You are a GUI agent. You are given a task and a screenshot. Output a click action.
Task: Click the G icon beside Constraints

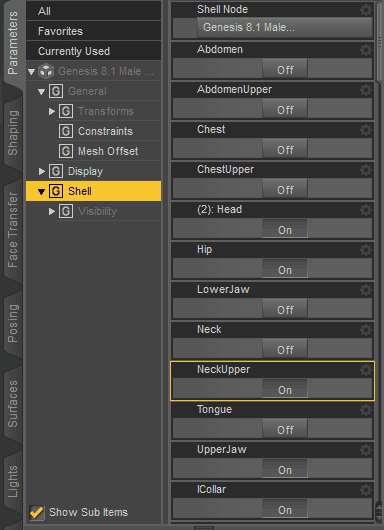pos(66,131)
